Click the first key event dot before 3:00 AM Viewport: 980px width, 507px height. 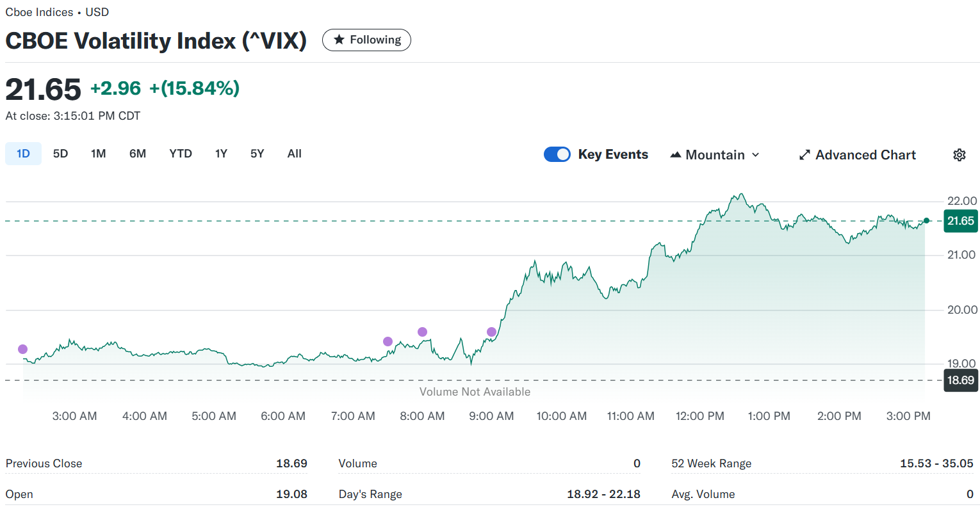[x=23, y=349]
